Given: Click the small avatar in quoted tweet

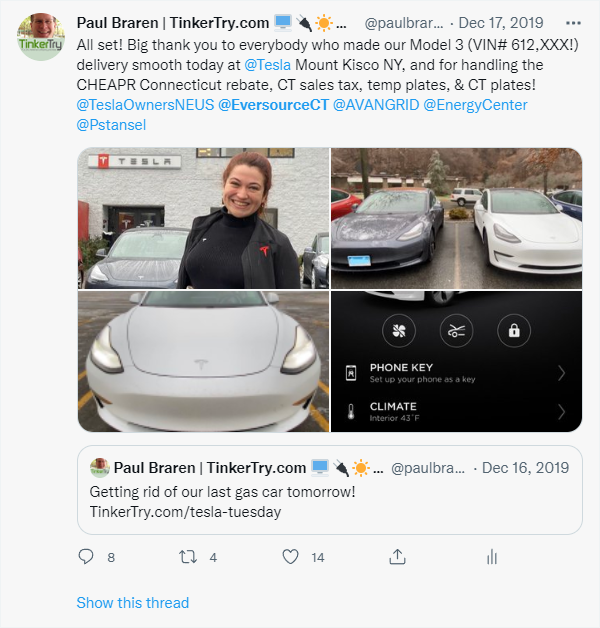Looking at the screenshot, I should pyautogui.click(x=99, y=468).
